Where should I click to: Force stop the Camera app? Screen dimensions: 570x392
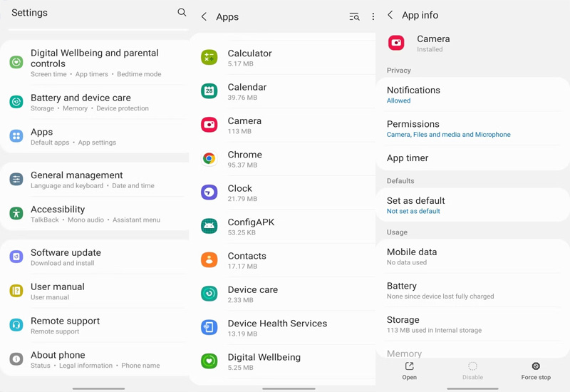(536, 371)
